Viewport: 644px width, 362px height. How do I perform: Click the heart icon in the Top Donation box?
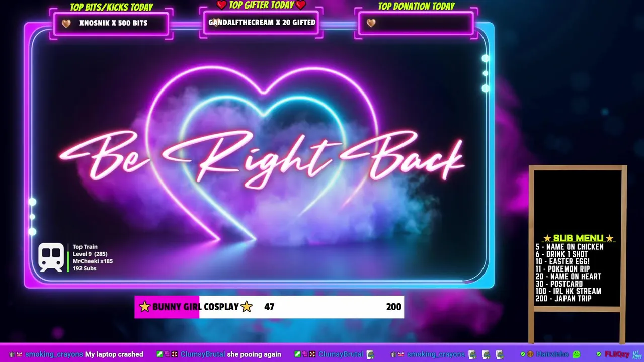point(371,23)
